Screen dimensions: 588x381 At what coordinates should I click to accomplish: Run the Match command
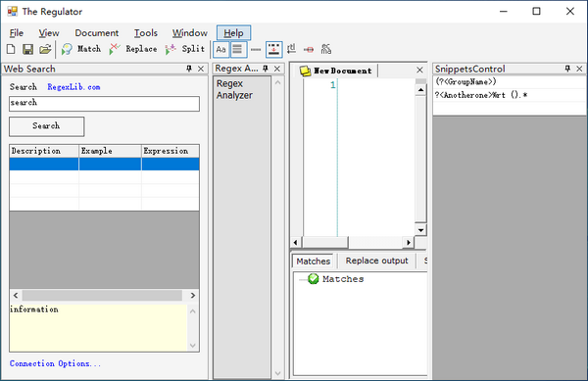pyautogui.click(x=81, y=49)
